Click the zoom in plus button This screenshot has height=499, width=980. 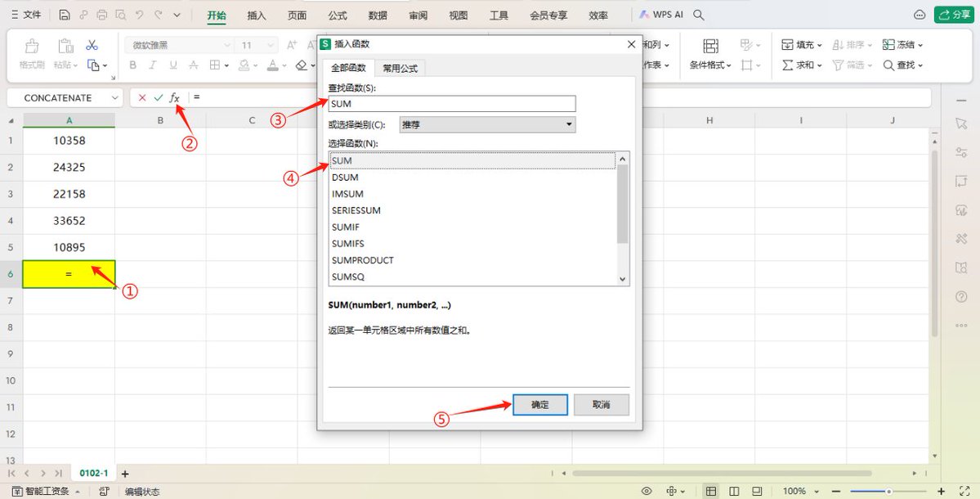(x=942, y=492)
